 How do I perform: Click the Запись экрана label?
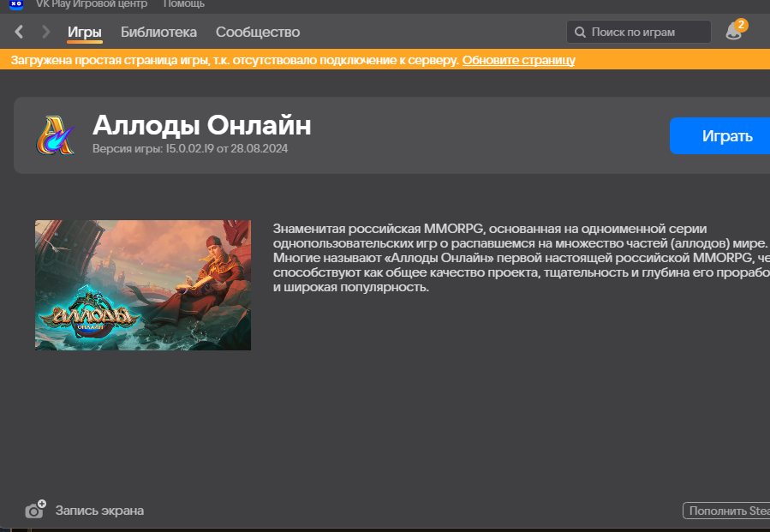(x=99, y=511)
